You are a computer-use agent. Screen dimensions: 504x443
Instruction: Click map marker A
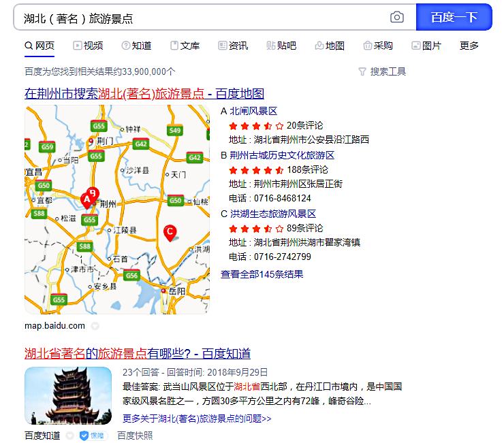click(x=86, y=201)
